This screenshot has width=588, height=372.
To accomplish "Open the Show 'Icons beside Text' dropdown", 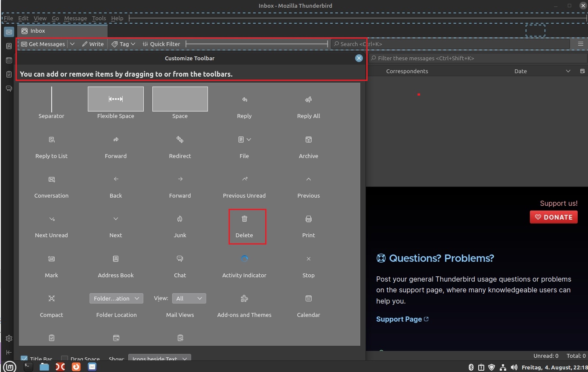I will click(159, 358).
